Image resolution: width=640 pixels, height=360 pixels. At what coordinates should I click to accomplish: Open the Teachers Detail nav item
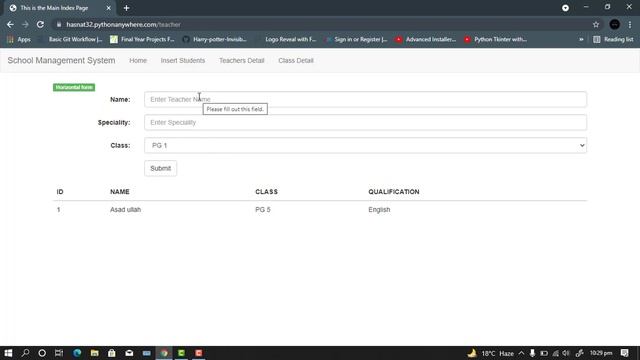coord(242,60)
